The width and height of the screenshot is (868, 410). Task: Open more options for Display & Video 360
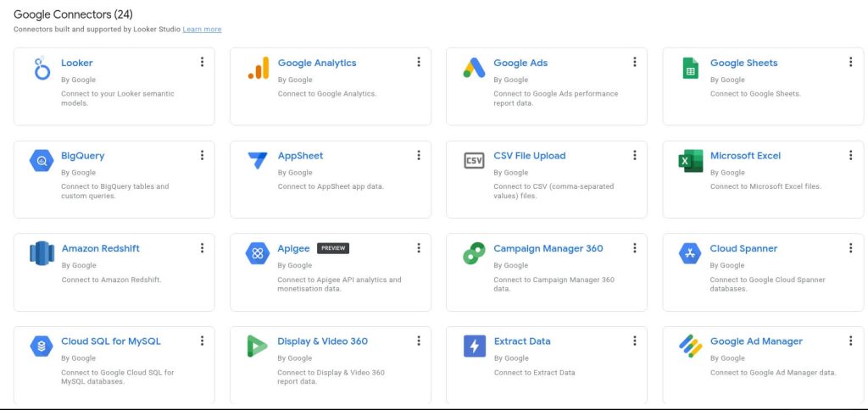pos(419,341)
